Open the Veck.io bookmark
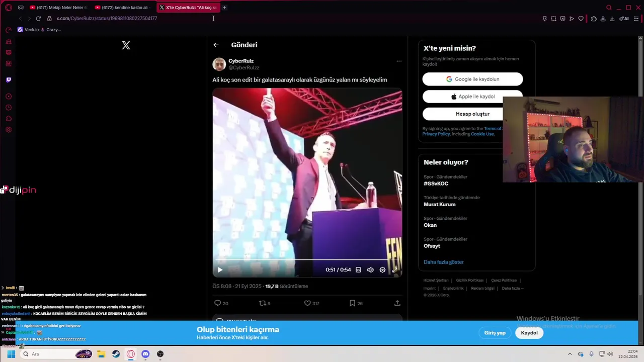Screen dimensions: 644x362 28,30
